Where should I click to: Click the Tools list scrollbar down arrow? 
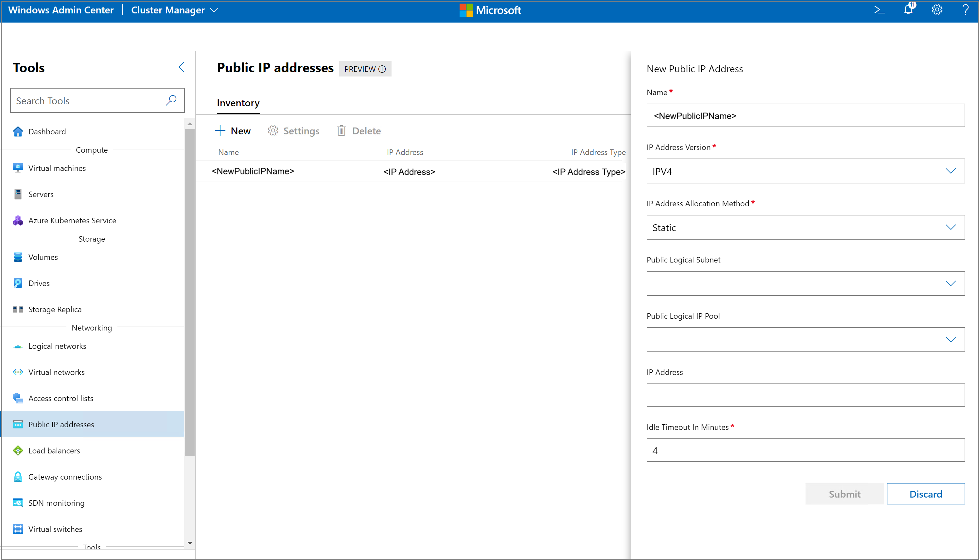[x=189, y=543]
